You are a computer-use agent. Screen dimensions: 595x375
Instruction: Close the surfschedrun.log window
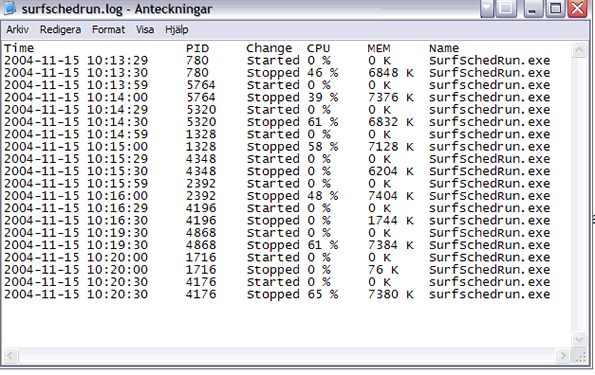click(578, 8)
